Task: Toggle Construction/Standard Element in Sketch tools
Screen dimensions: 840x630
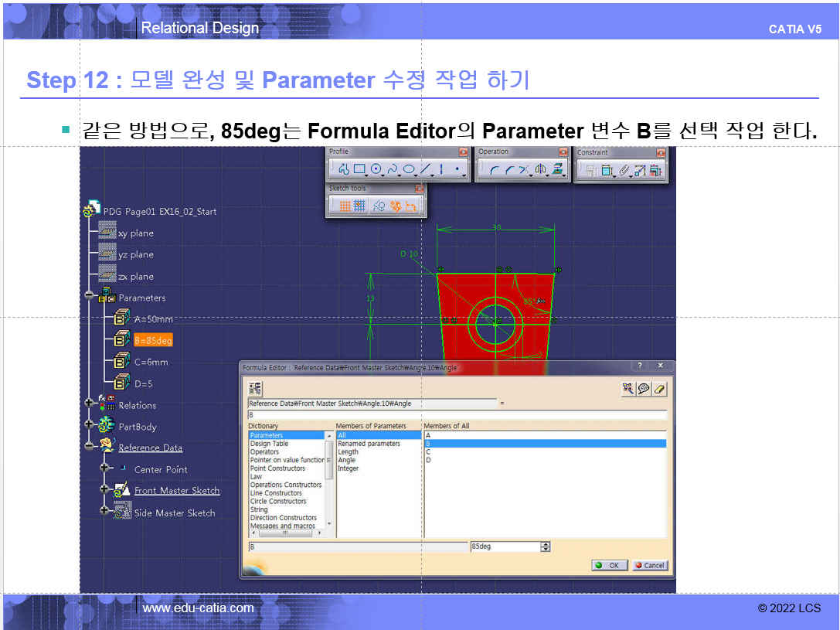Action: coord(378,206)
